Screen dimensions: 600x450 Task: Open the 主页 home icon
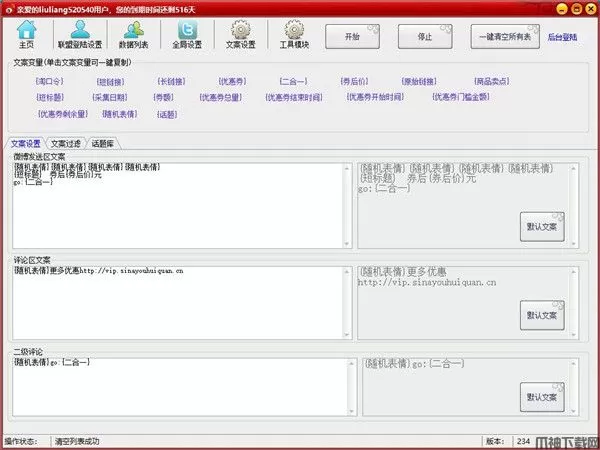point(26,34)
